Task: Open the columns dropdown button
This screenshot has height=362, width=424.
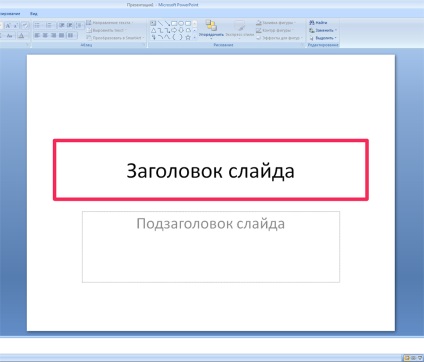Action: (71, 35)
